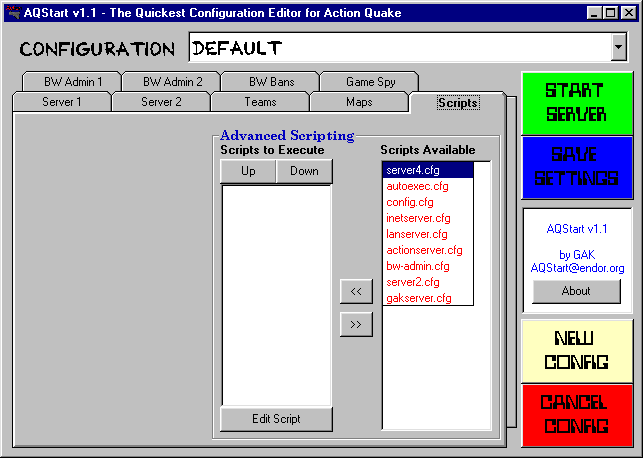The height and width of the screenshot is (458, 643).
Task: Click the AQStart@endor.org email text
Action: point(577,268)
